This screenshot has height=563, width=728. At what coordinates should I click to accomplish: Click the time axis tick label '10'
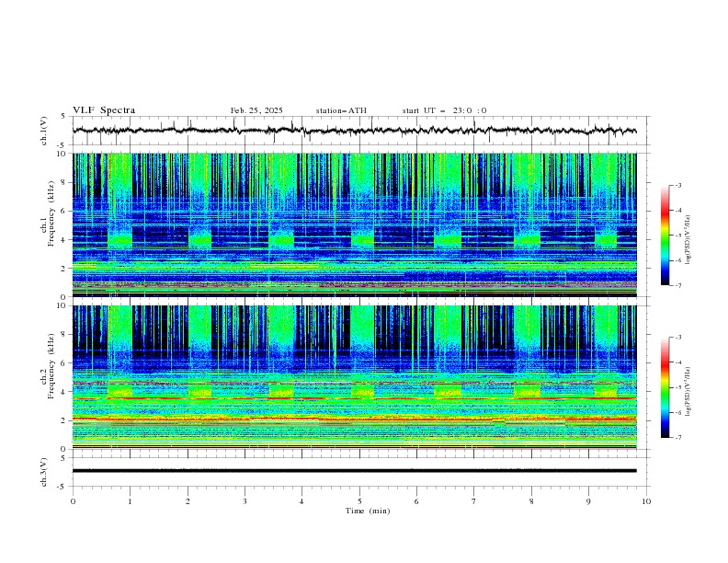646,501
